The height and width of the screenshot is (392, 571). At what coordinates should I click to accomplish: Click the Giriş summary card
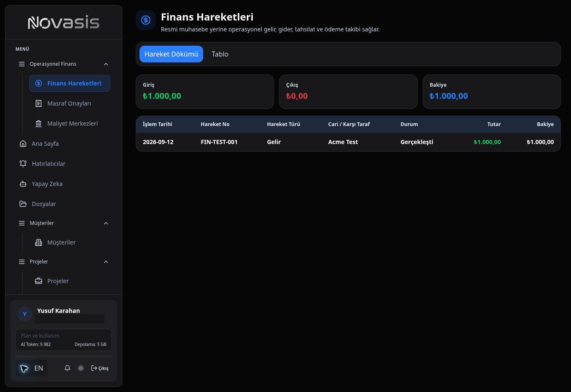[x=205, y=92]
